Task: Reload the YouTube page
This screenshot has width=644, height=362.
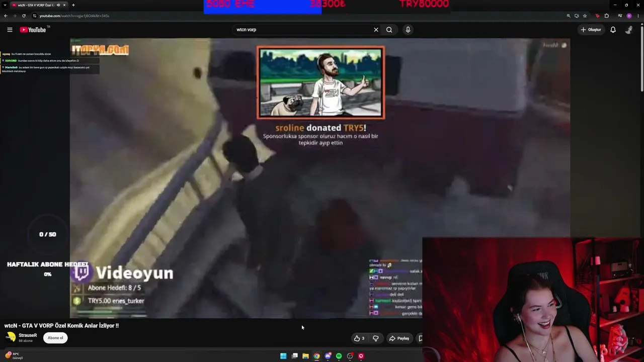Action: (24, 16)
